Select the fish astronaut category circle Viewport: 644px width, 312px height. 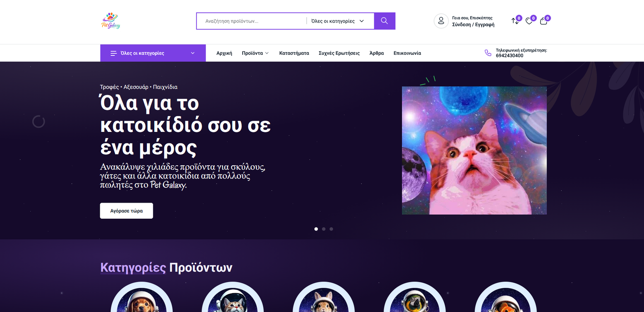click(506, 298)
